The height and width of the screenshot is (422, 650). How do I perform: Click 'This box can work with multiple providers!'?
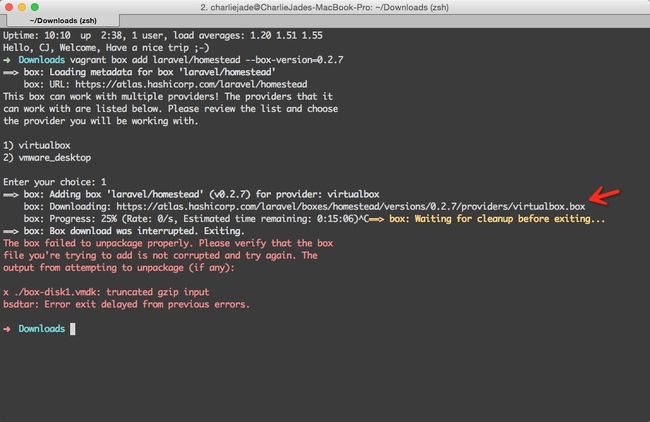[x=168, y=97]
